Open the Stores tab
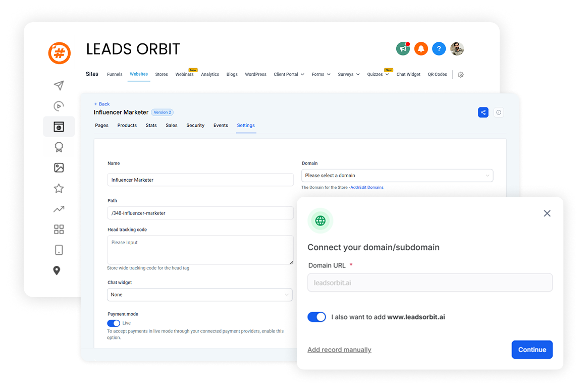The image size is (588, 390). [x=162, y=74]
